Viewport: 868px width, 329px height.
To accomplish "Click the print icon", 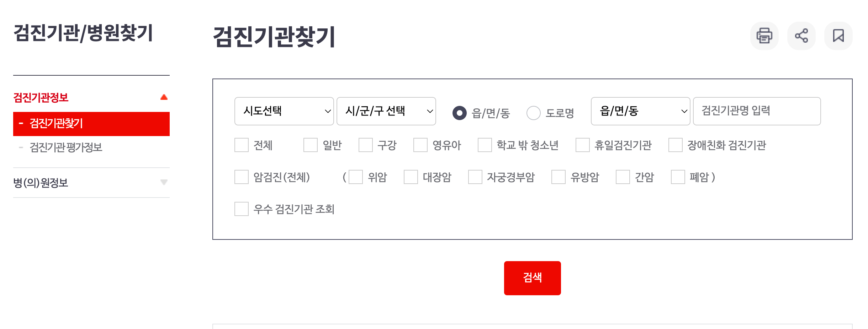I will coord(764,36).
